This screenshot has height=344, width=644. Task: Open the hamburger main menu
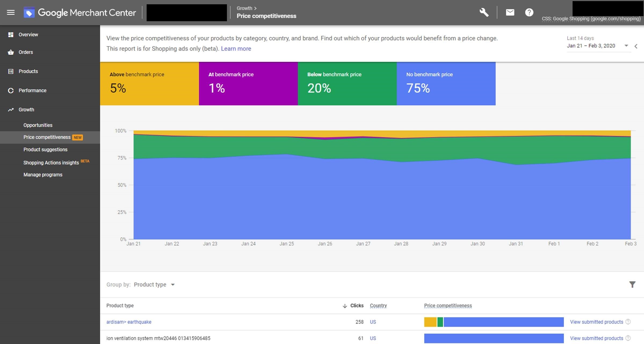click(x=11, y=12)
